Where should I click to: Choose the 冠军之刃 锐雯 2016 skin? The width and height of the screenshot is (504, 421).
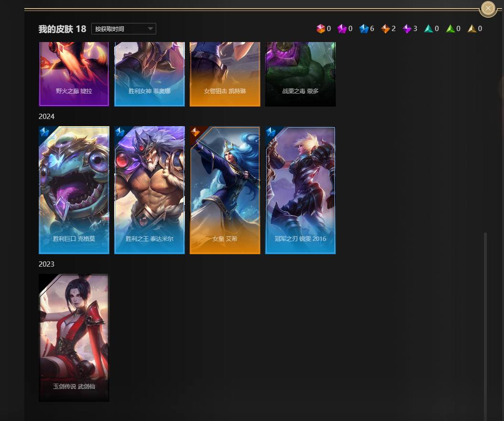[300, 190]
